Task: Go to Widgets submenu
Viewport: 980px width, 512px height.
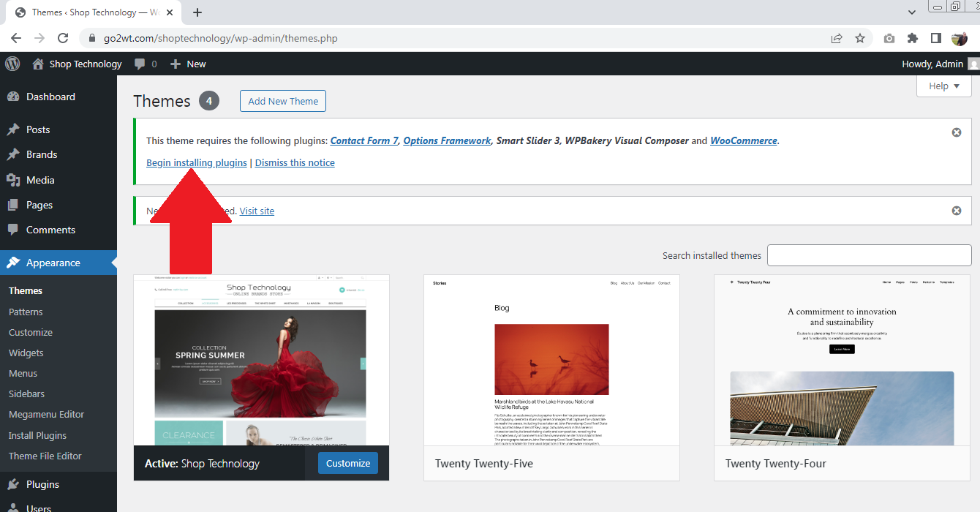Action: point(26,353)
